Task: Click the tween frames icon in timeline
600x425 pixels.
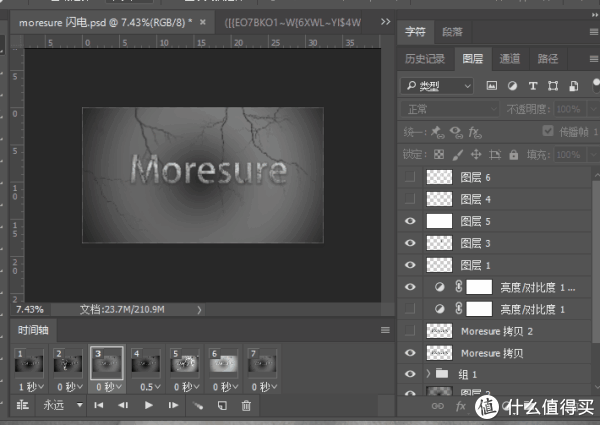Action: click(197, 405)
